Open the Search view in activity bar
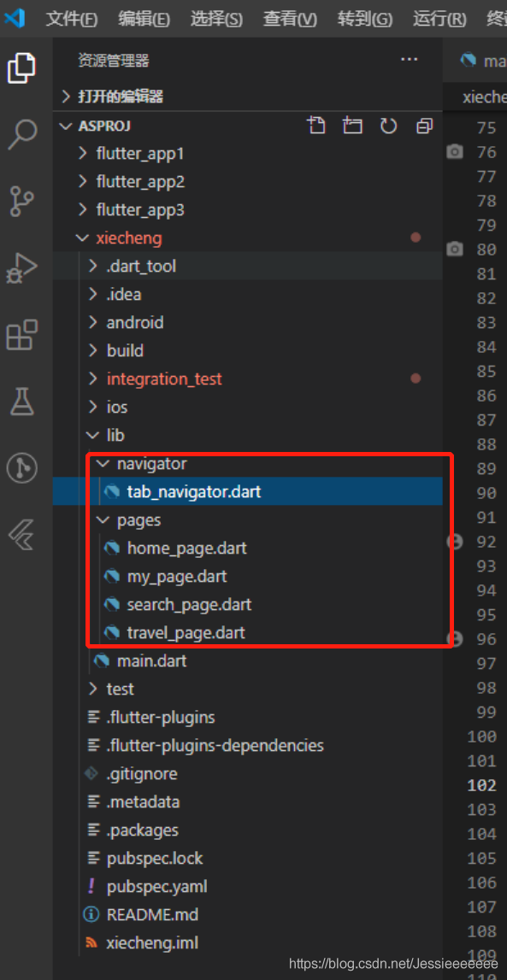This screenshot has width=507, height=980. pos(22,134)
